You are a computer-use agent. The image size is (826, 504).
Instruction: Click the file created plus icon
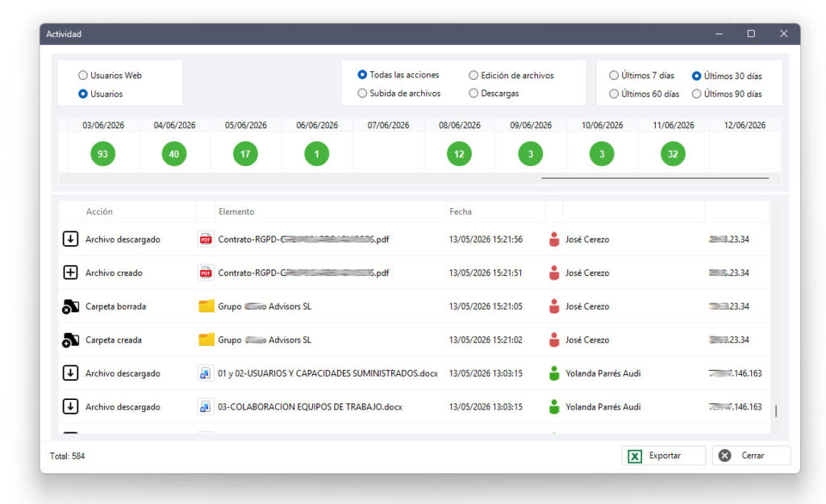pos(70,273)
